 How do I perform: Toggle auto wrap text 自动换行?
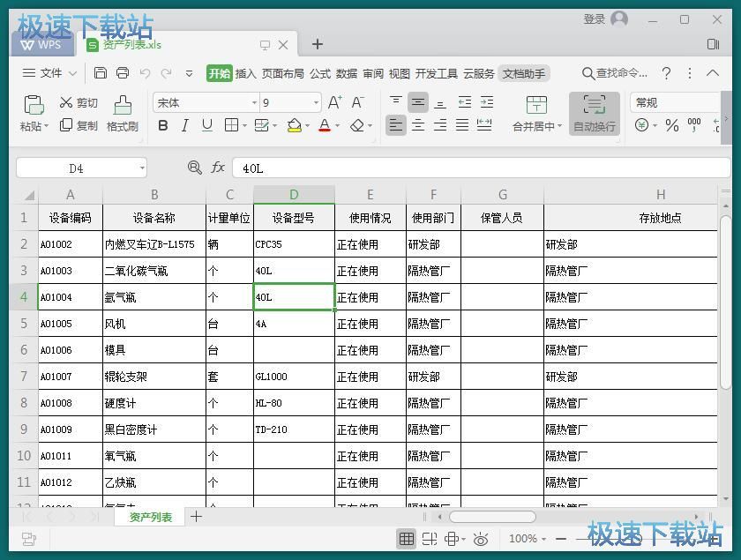(x=595, y=114)
